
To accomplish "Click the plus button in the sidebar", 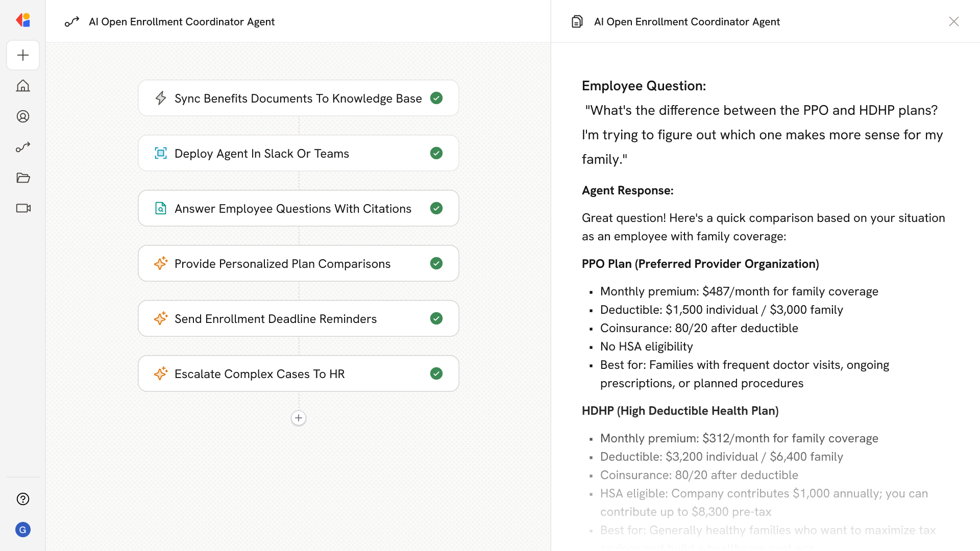I will [23, 55].
